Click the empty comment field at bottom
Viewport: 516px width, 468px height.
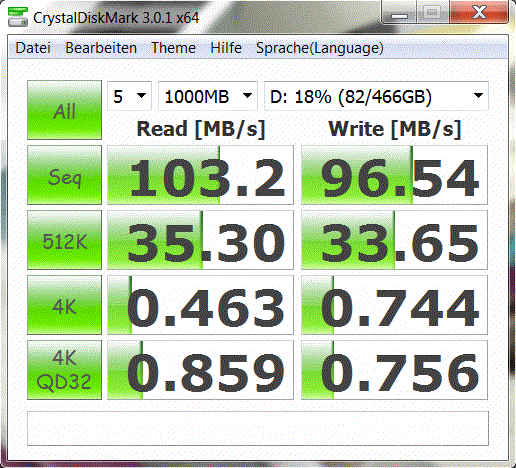pos(258,428)
